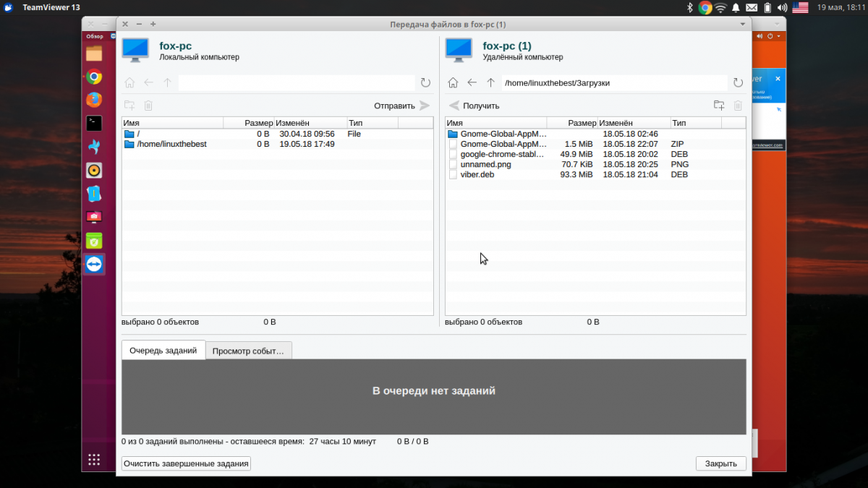This screenshot has height=488, width=868.
Task: Open TeamViewer from the Ubuntu dock
Action: click(94, 265)
